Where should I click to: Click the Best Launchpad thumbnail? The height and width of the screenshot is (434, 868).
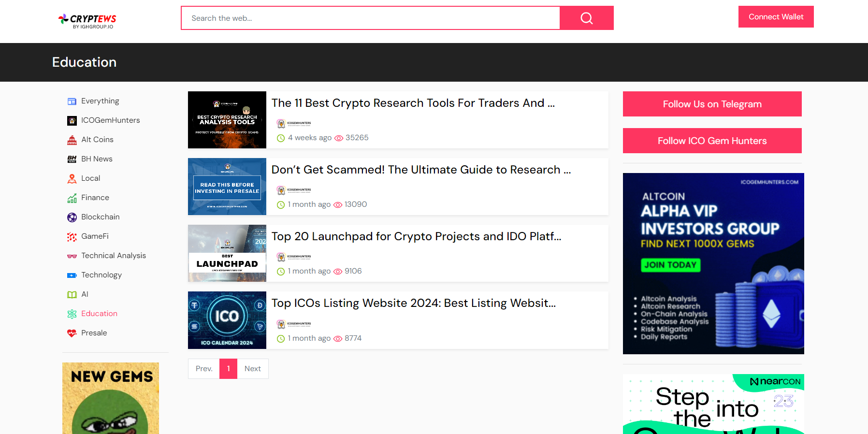(x=227, y=253)
